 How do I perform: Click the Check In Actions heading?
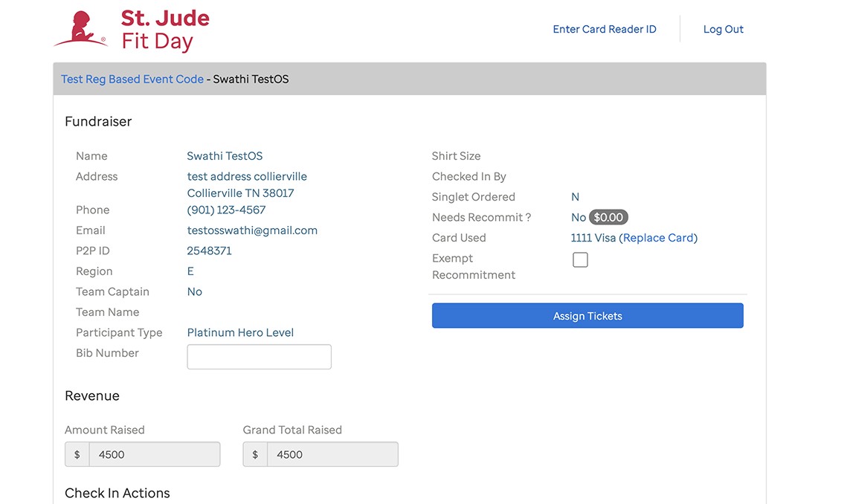click(x=117, y=493)
